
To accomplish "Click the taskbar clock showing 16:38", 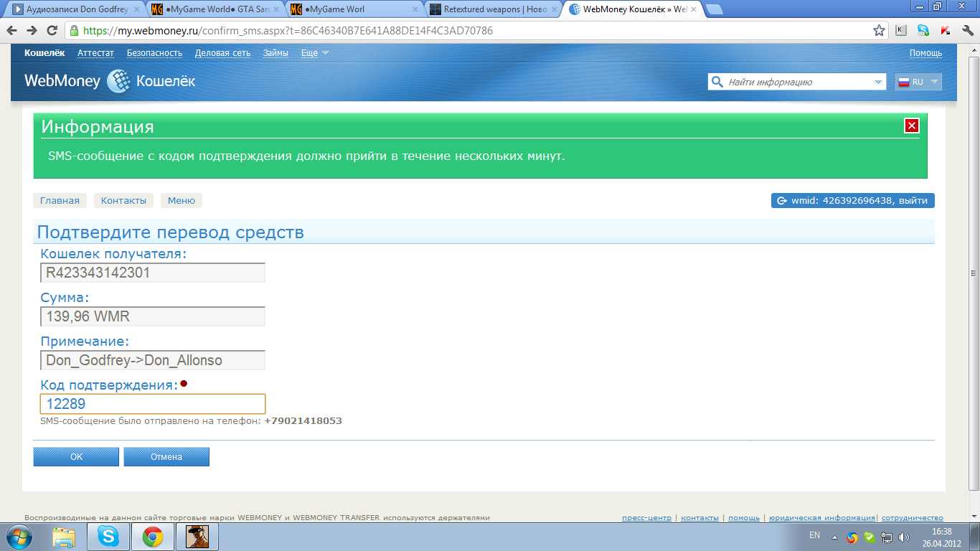I will [x=941, y=537].
